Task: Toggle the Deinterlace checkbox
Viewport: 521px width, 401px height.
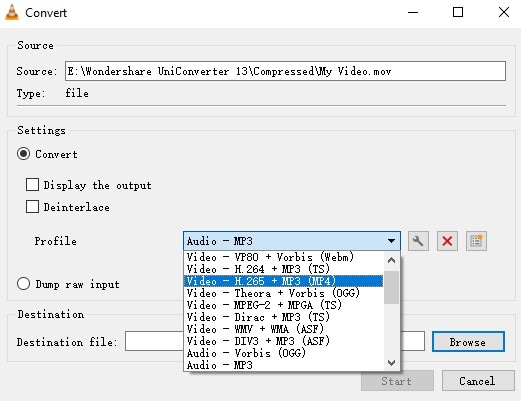Action: [x=32, y=207]
